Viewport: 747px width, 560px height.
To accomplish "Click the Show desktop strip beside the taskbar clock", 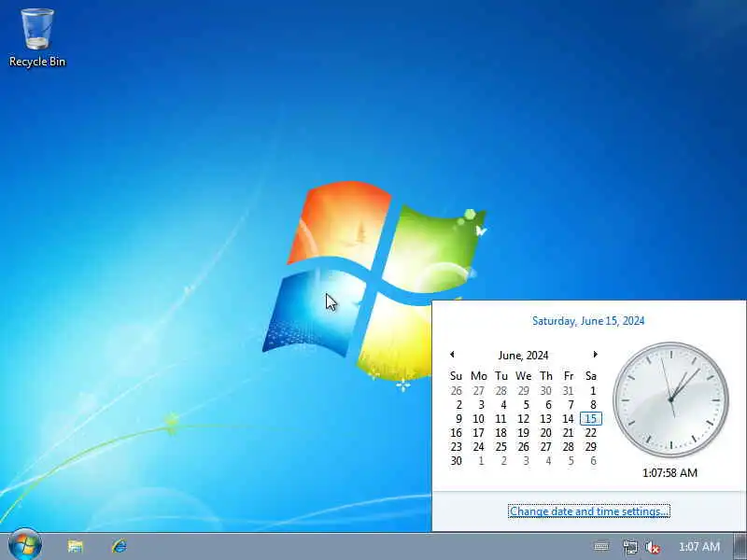I will [x=740, y=546].
